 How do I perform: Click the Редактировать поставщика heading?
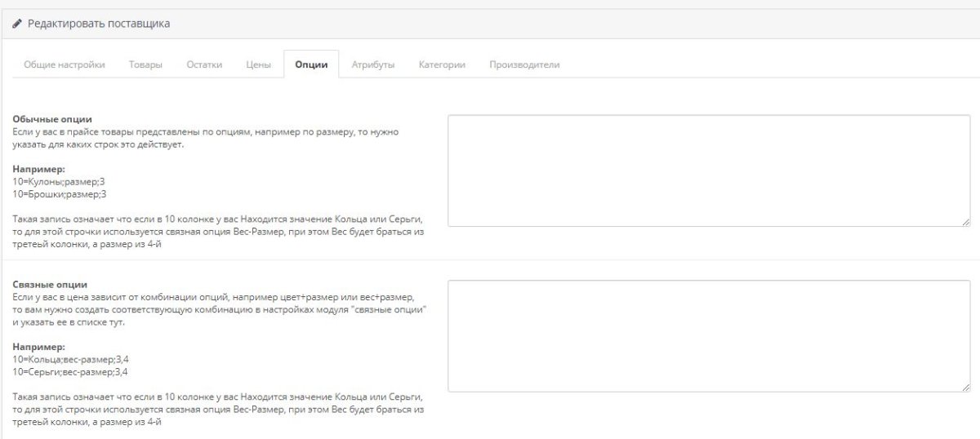99,24
